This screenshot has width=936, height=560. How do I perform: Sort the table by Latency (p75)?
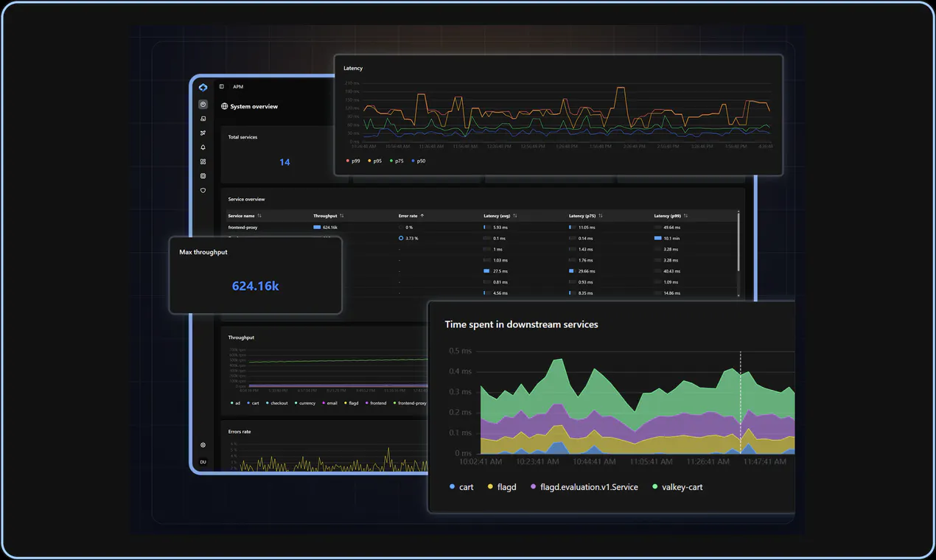click(x=586, y=216)
